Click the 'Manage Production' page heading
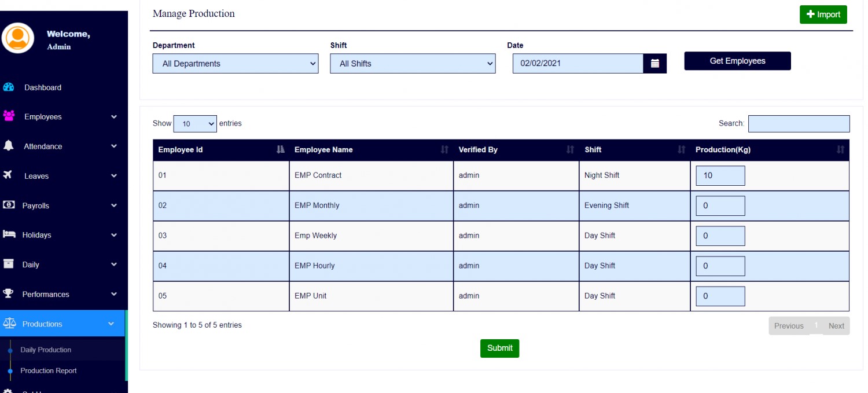This screenshot has width=868, height=393. point(194,13)
